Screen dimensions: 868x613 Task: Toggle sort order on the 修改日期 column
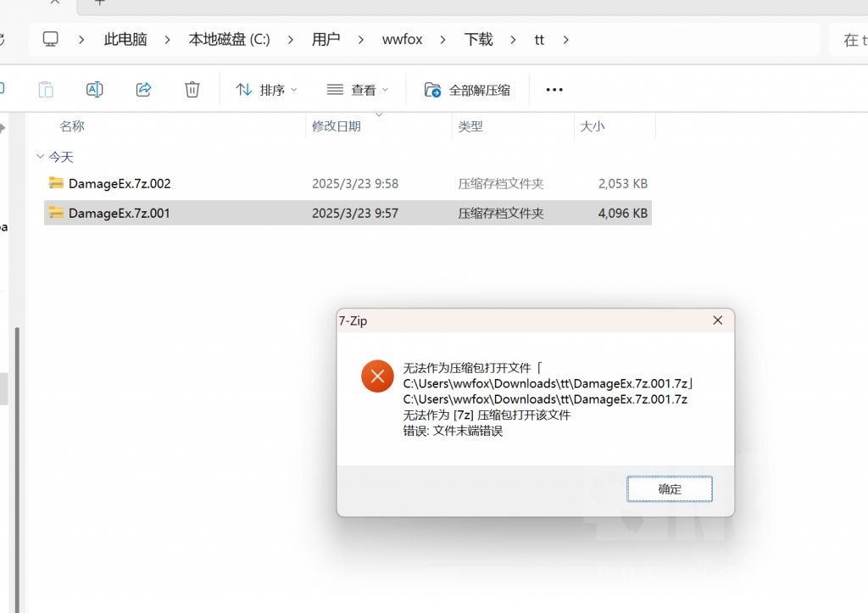(336, 125)
